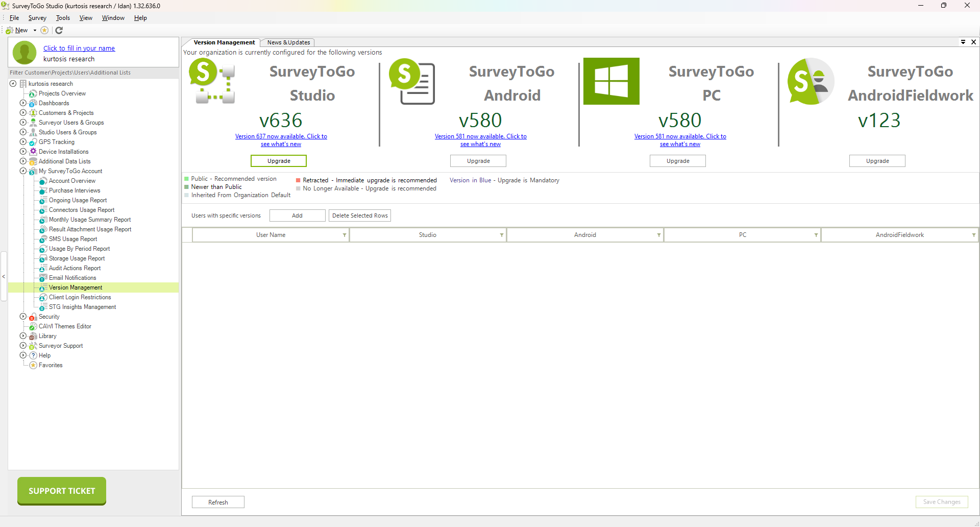Switch to the News & Updates tab
The height and width of the screenshot is (527, 980).
coord(287,42)
